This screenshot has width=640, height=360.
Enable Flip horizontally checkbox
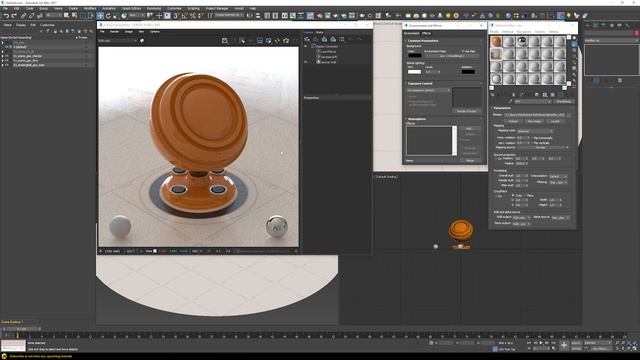coord(533,138)
